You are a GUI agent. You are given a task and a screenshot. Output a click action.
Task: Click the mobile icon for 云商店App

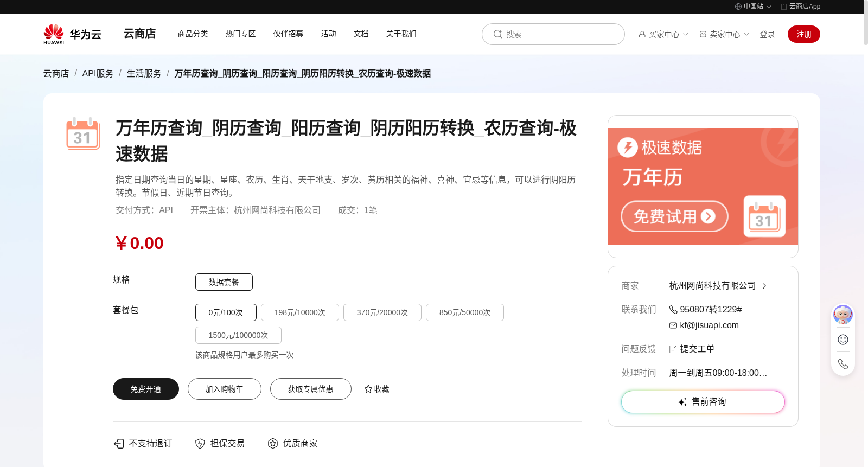(784, 7)
